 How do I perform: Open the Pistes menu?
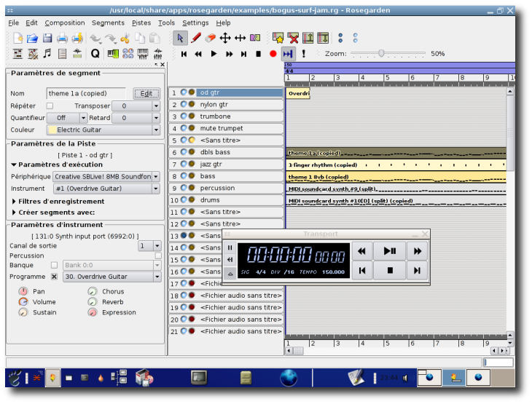pos(141,23)
